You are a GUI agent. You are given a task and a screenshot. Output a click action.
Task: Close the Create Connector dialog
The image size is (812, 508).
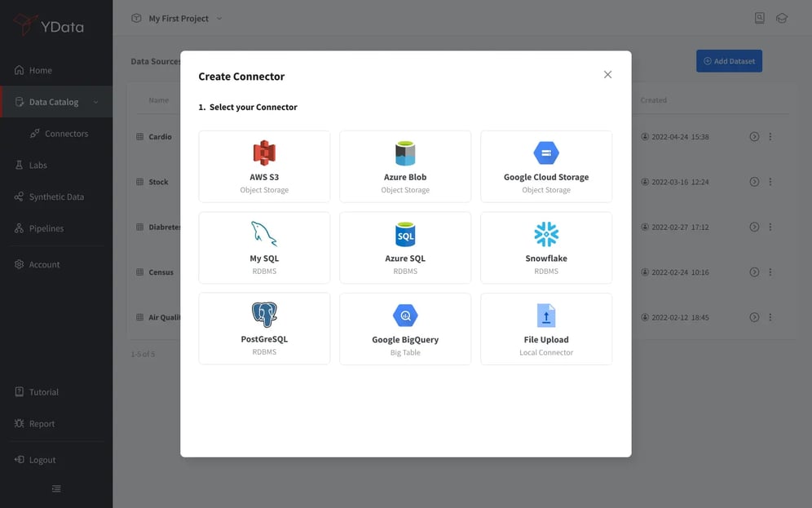point(607,74)
